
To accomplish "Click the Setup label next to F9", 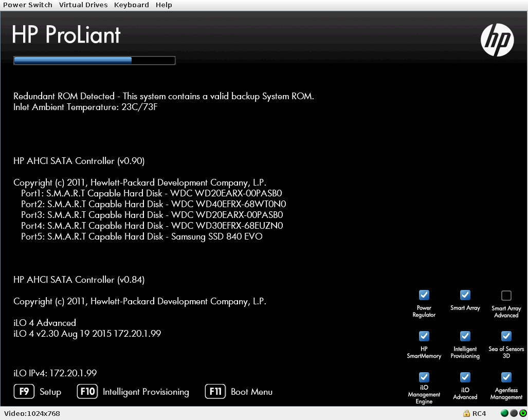I will coord(50,392).
